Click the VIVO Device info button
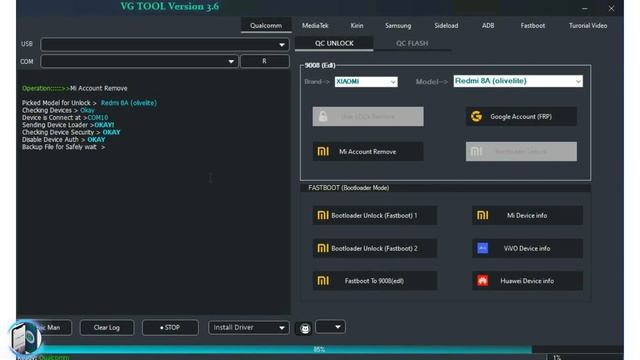The width and height of the screenshot is (640, 360). coord(527,248)
